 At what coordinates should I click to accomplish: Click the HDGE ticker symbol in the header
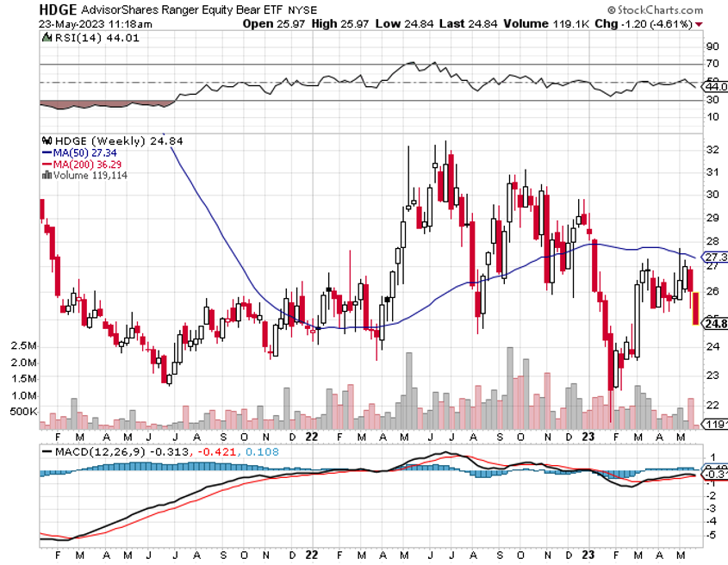(x=58, y=9)
